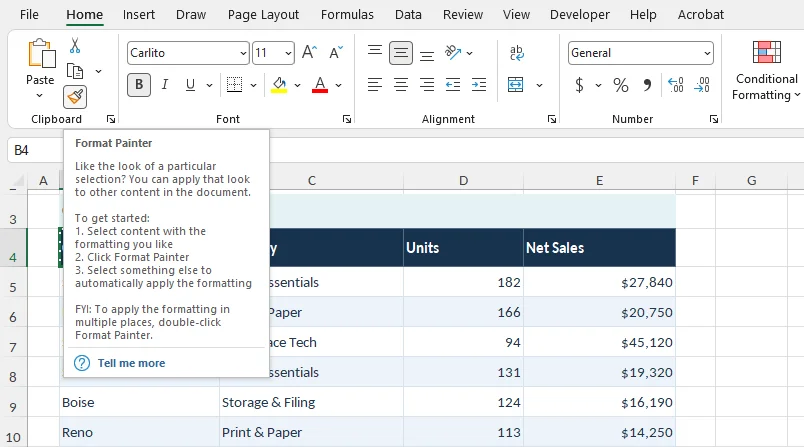Click cell with $45,120
The height and width of the screenshot is (447, 804).
599,342
